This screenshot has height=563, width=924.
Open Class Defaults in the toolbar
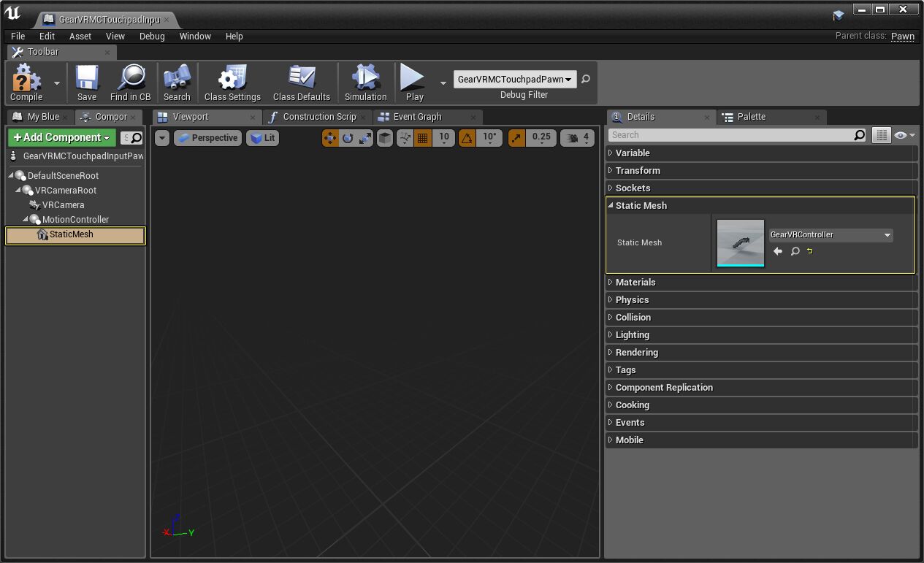tap(301, 82)
